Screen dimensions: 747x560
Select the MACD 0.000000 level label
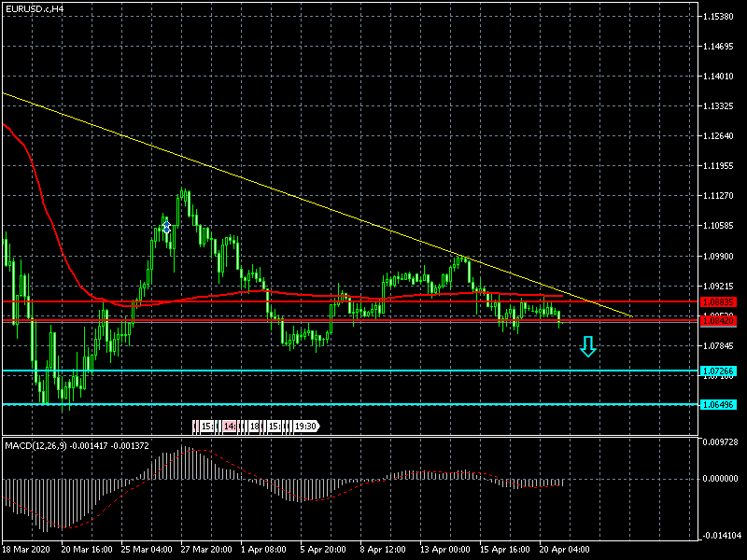tap(722, 479)
